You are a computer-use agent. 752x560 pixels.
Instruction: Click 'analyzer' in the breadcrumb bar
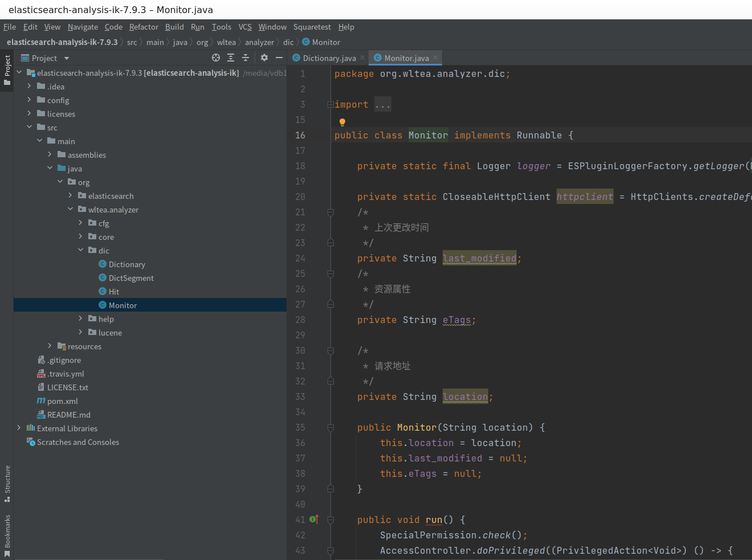(x=259, y=42)
